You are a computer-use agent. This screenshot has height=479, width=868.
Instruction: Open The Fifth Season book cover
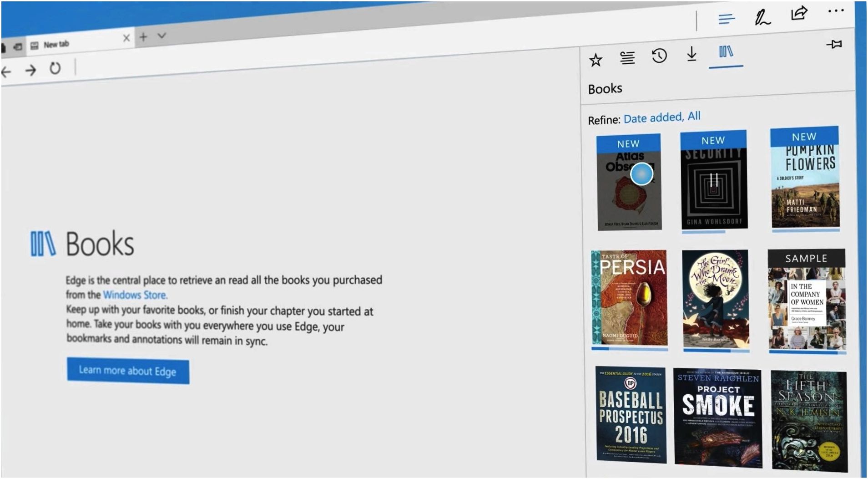809,421
